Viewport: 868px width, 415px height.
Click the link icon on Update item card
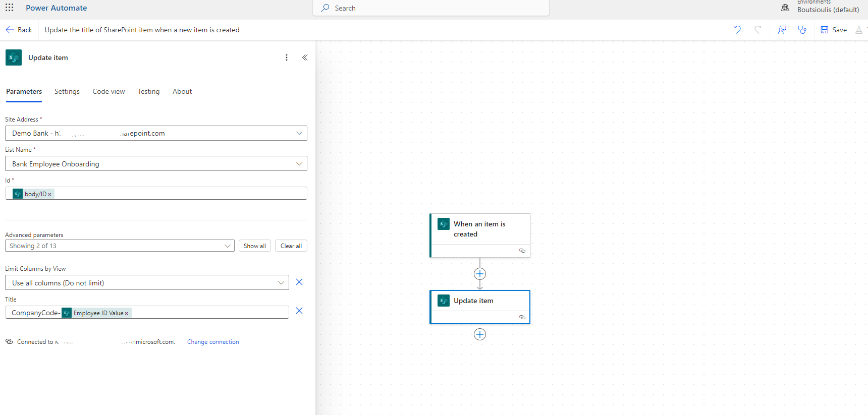(x=522, y=317)
